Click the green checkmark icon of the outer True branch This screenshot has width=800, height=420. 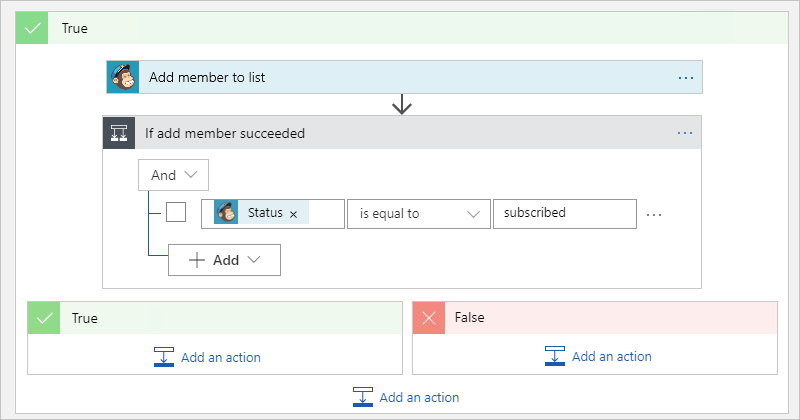[x=32, y=28]
